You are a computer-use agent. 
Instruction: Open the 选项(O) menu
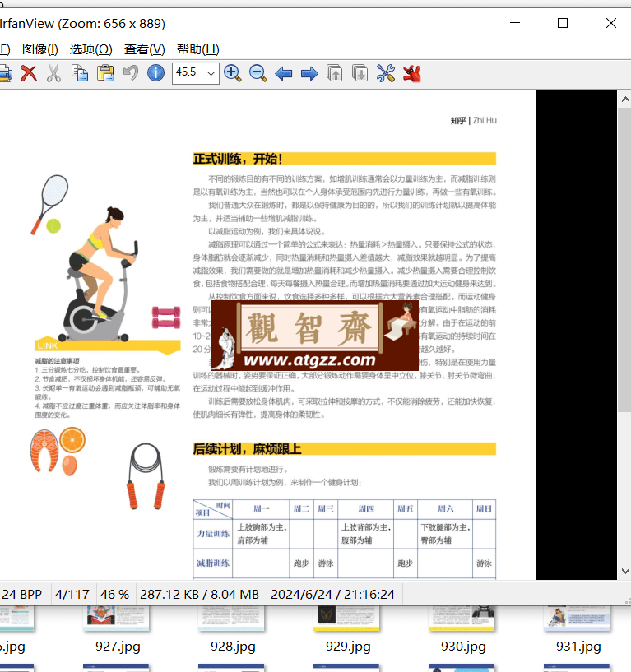pyautogui.click(x=90, y=49)
